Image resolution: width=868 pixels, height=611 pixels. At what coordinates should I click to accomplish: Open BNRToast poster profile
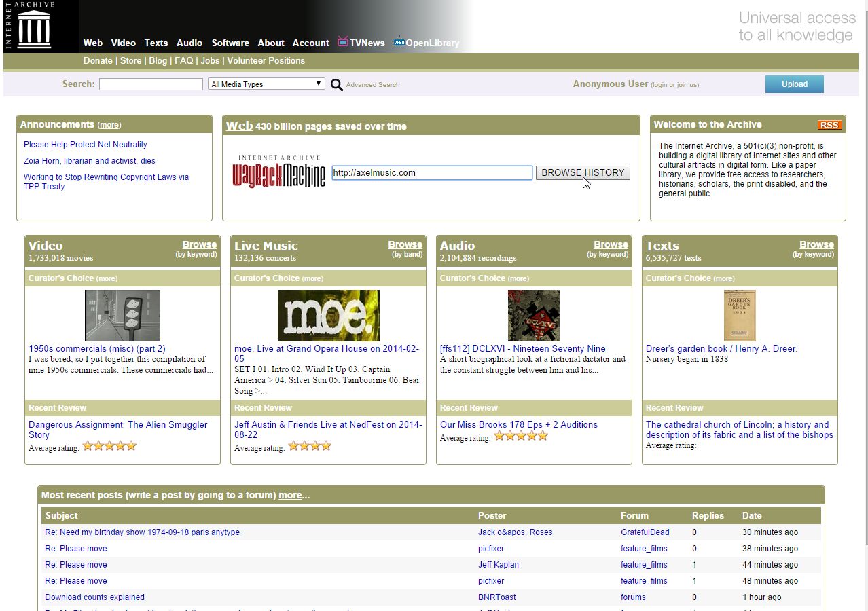tap(497, 597)
